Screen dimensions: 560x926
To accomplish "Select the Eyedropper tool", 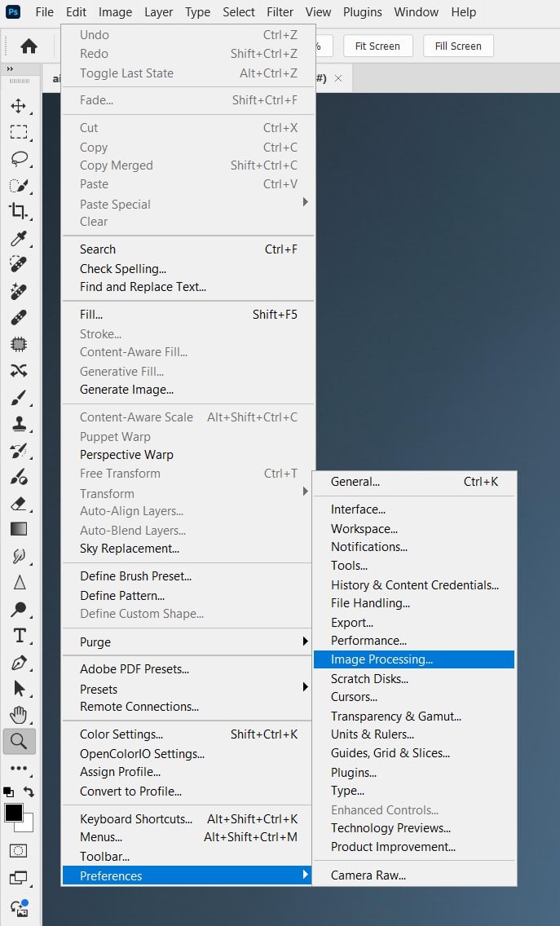I will pos(19,238).
